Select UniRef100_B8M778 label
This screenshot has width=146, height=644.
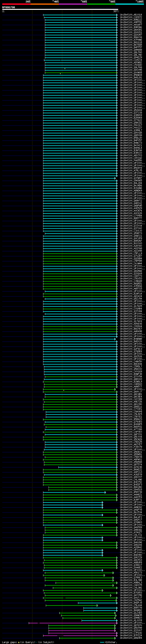tap(131, 608)
